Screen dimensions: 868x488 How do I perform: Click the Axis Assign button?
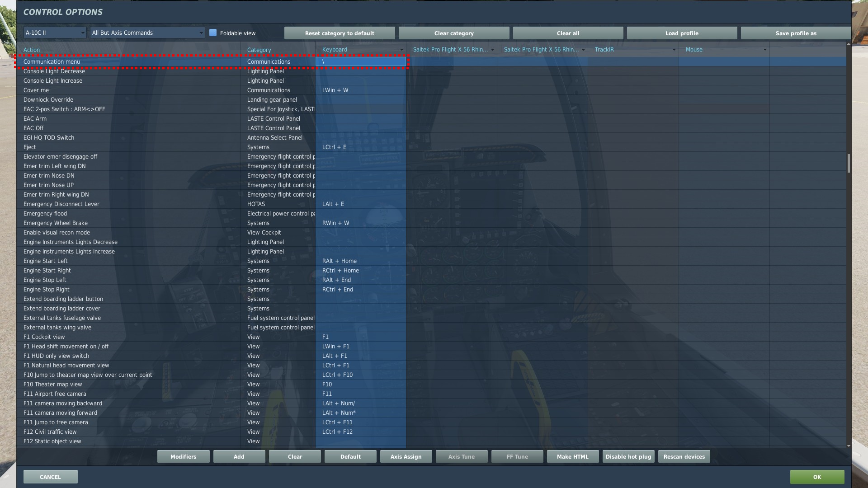(x=406, y=456)
